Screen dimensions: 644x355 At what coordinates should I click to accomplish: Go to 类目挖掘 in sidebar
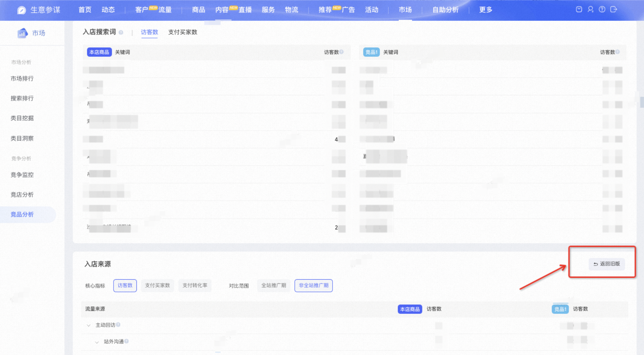(x=22, y=118)
